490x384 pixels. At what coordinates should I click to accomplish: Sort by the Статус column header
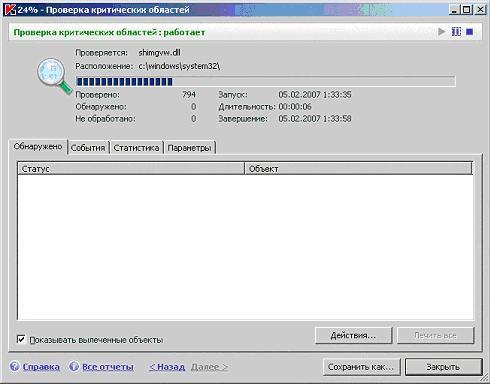click(x=131, y=169)
